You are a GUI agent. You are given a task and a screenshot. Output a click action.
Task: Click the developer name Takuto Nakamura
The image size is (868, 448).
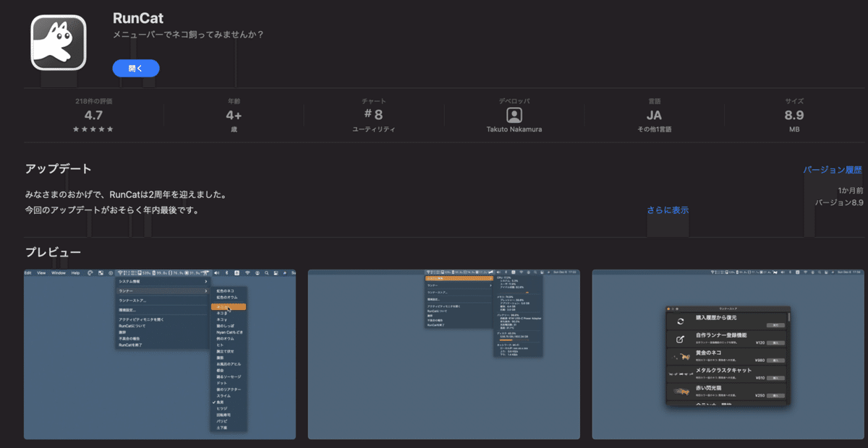point(514,129)
